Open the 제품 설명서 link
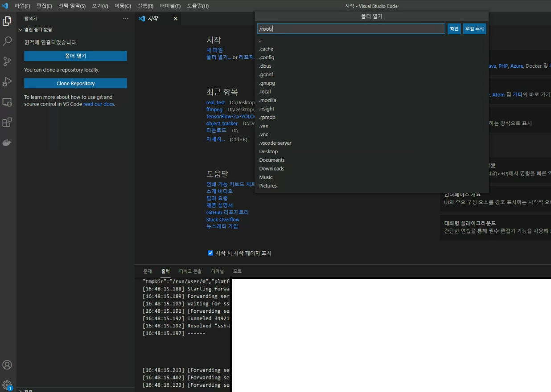The width and height of the screenshot is (551, 392). pyautogui.click(x=219, y=205)
